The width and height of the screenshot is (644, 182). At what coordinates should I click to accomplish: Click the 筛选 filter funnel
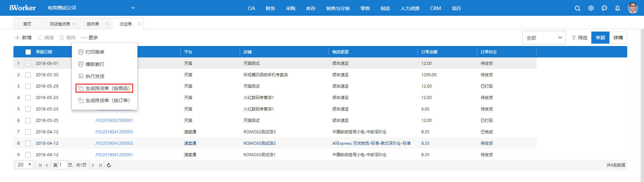coord(580,38)
